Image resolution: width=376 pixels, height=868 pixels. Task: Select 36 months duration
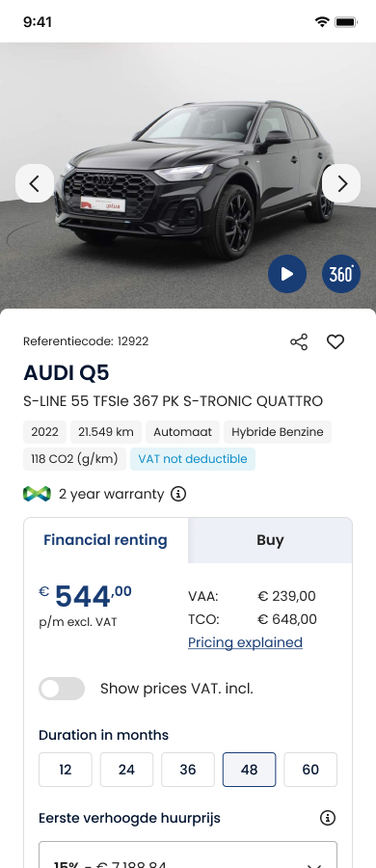point(188,770)
